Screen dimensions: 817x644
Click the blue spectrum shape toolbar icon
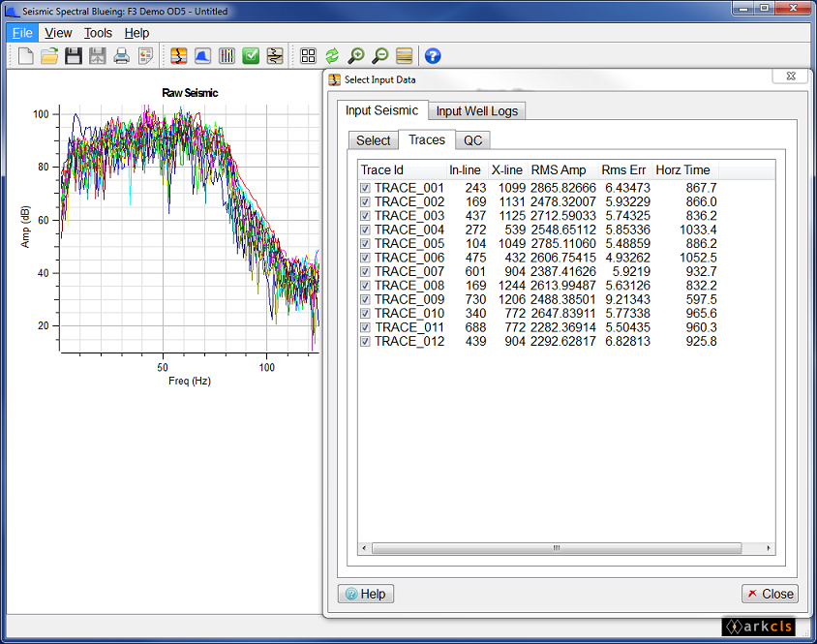pyautogui.click(x=202, y=56)
